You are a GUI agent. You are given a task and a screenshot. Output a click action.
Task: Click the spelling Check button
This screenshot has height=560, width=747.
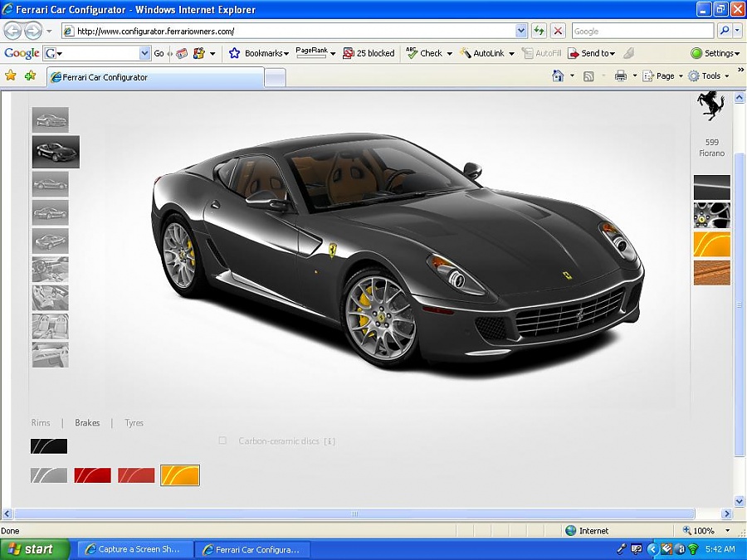pyautogui.click(x=425, y=53)
